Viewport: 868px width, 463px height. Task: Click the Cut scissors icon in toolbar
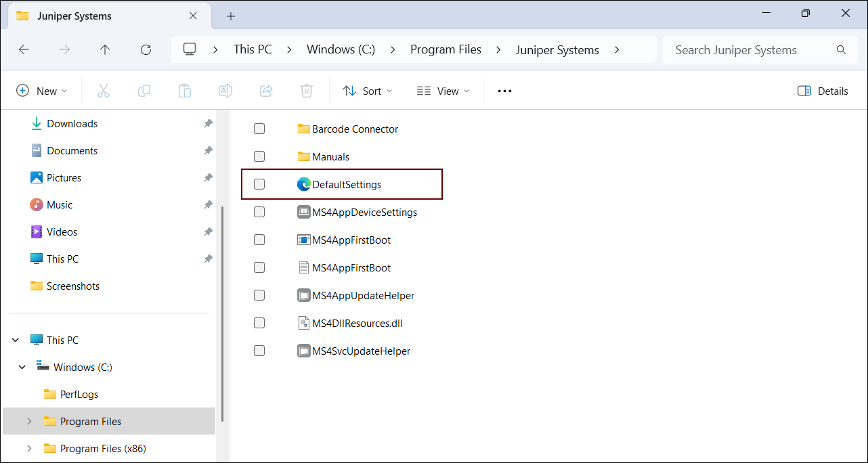(x=104, y=91)
